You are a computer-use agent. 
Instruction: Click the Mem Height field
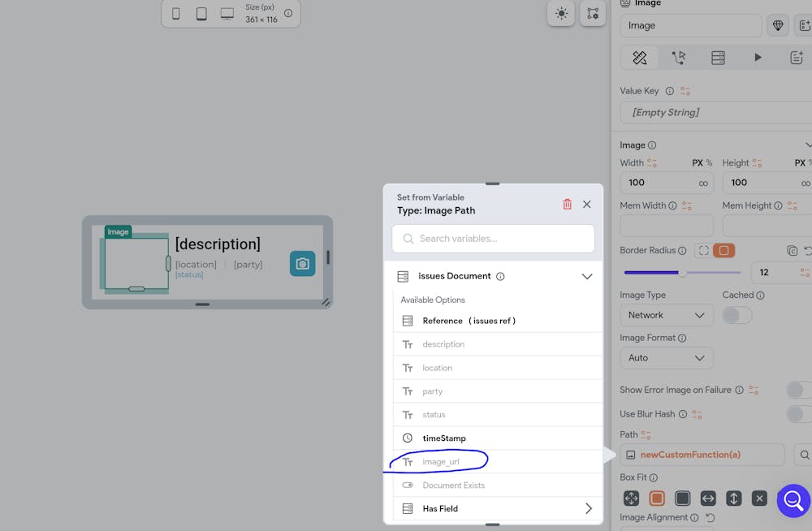click(x=767, y=226)
